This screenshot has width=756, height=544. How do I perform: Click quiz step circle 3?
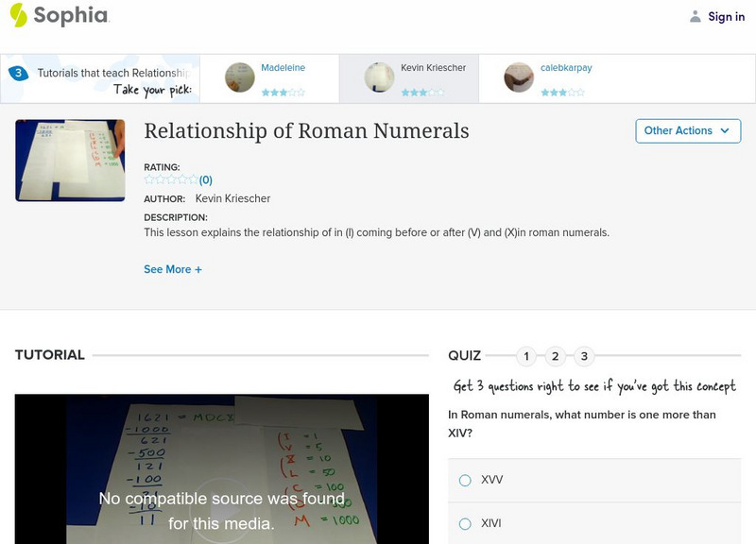[x=583, y=357]
